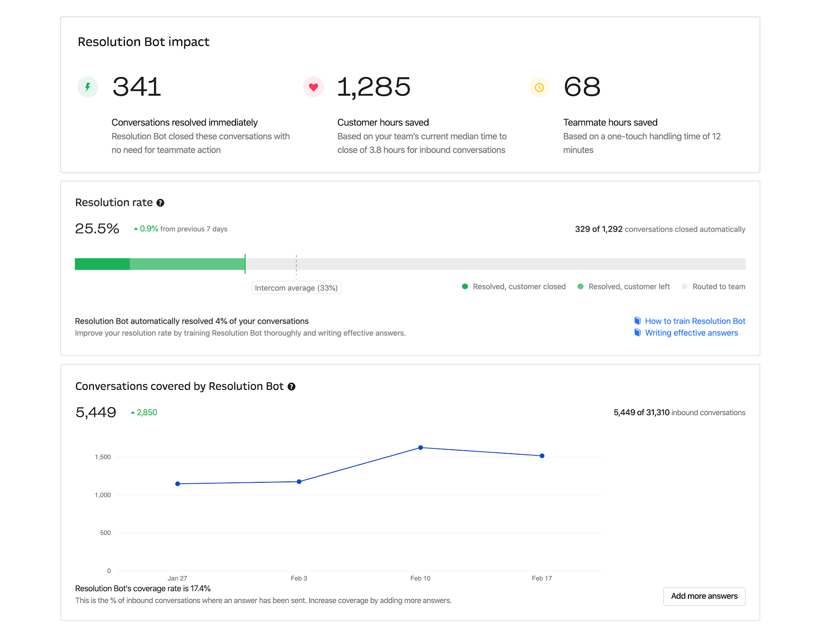The width and height of the screenshot is (821, 644).
Task: Click the Intercom average (33%) marker label
Action: [296, 288]
